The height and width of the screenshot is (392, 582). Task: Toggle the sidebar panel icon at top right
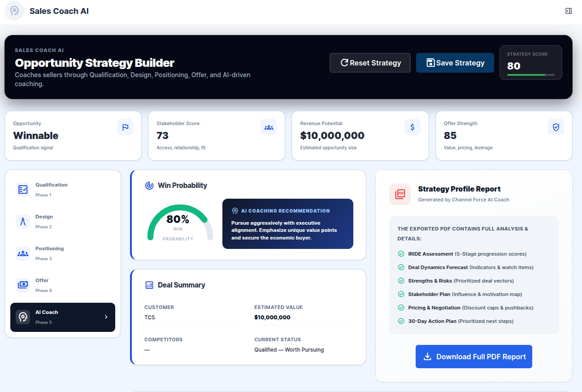(x=569, y=11)
